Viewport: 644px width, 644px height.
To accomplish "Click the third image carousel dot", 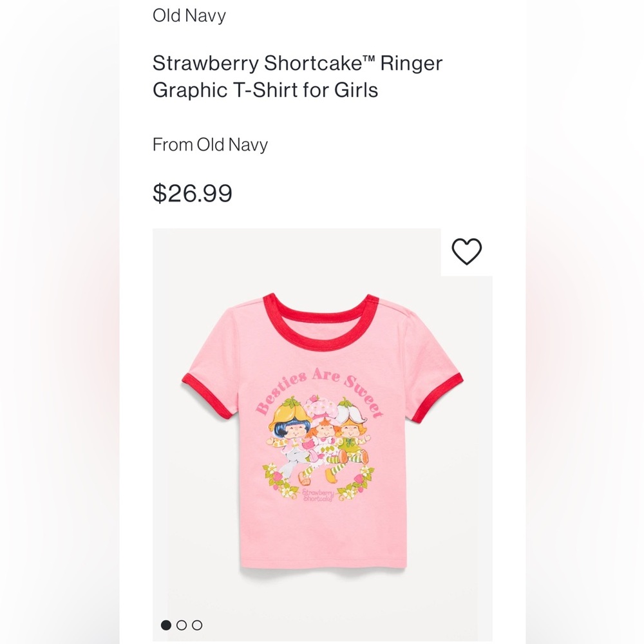I will 196,624.
